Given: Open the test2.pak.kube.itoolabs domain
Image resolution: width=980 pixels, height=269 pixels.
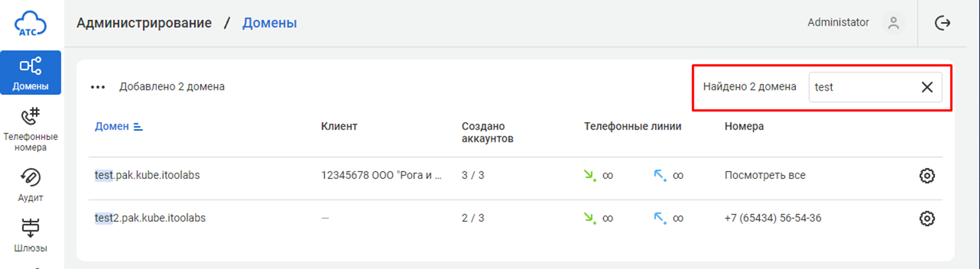Looking at the screenshot, I should [150, 218].
